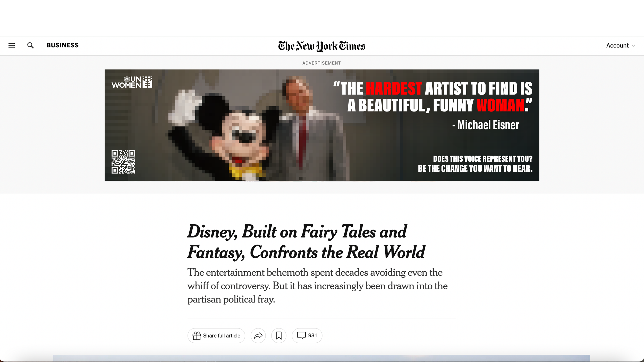Go to the Business section
644x362 pixels.
(x=62, y=45)
